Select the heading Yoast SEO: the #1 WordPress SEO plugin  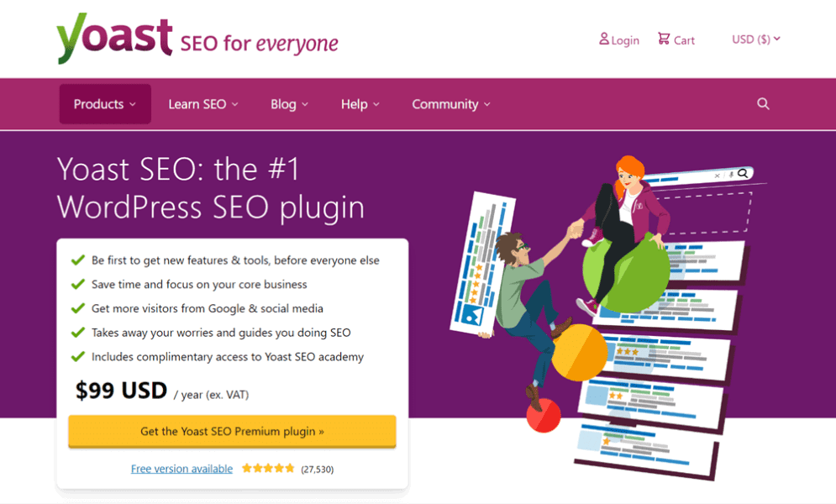click(x=211, y=188)
